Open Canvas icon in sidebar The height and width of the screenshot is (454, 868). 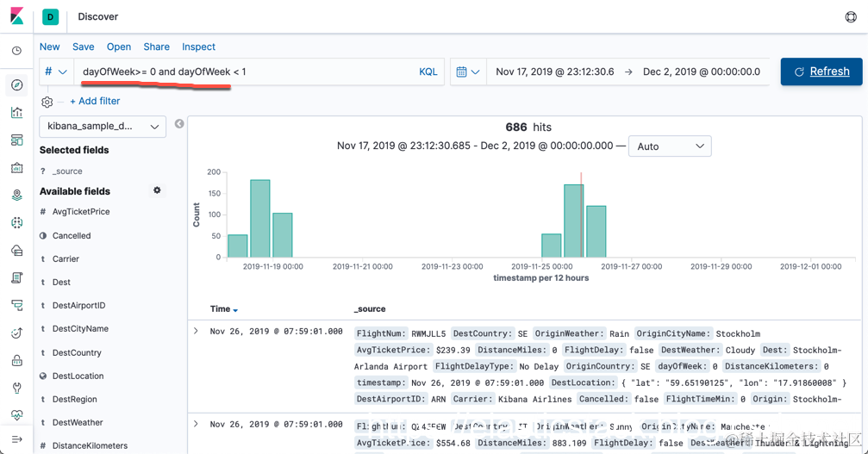17,167
